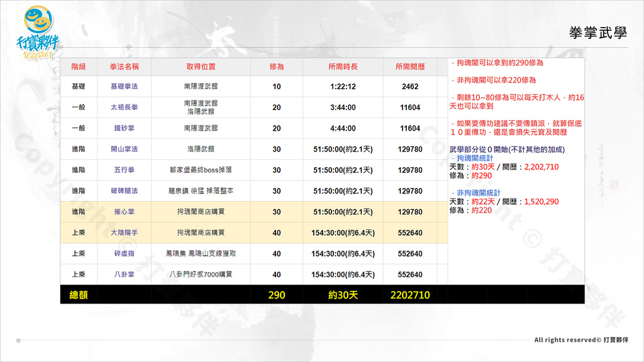The image size is (644, 362).
Task: Click duration 3:44:00 cell
Action: tap(343, 107)
